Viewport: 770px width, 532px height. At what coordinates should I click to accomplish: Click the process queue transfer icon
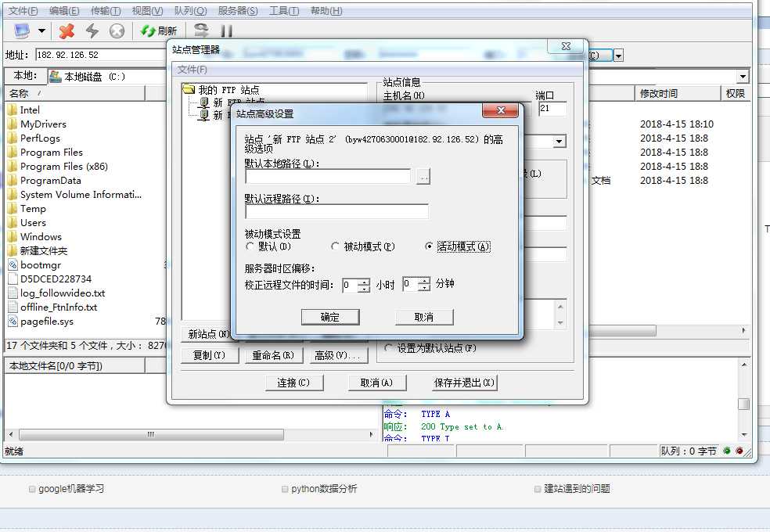pos(201,31)
